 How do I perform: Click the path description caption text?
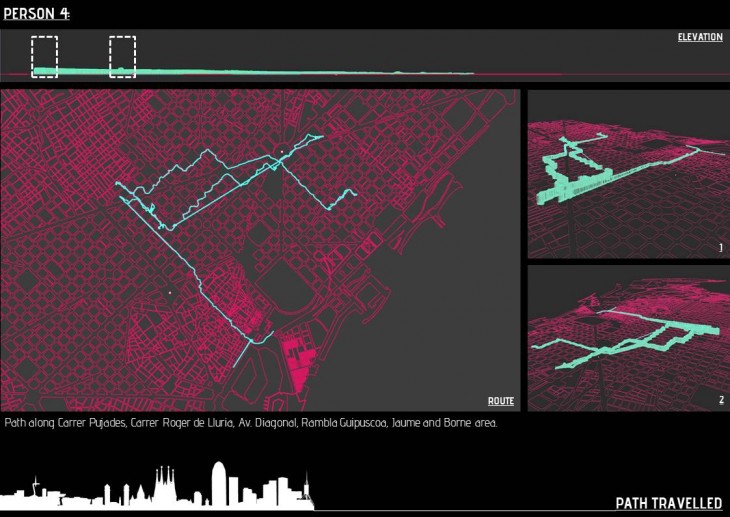pyautogui.click(x=250, y=424)
